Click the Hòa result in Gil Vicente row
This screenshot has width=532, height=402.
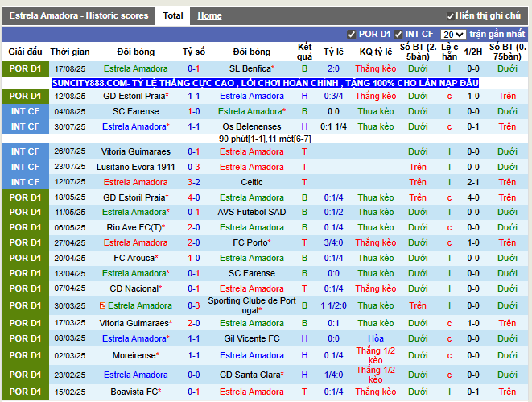[376, 338]
